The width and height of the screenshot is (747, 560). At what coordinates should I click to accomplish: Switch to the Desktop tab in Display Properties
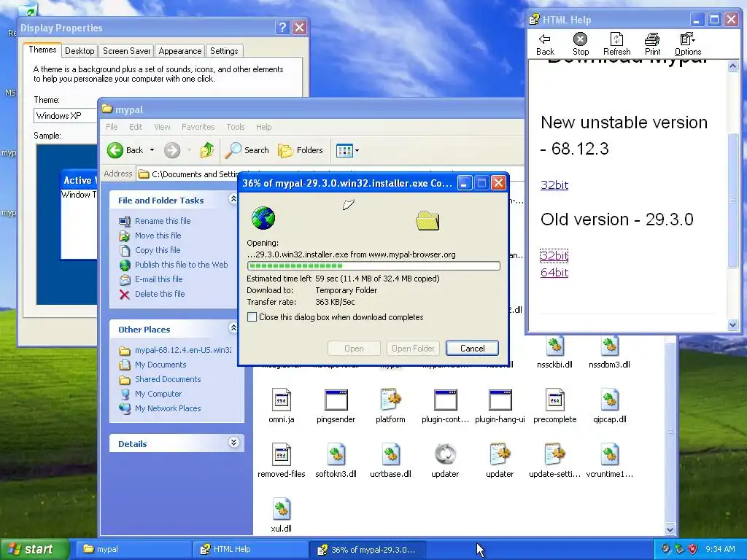point(80,51)
